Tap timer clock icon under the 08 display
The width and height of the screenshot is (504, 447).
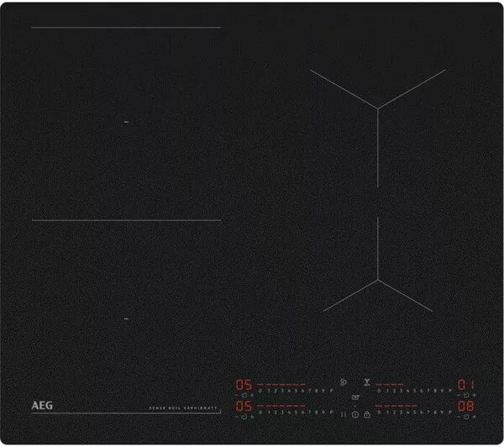(466, 417)
